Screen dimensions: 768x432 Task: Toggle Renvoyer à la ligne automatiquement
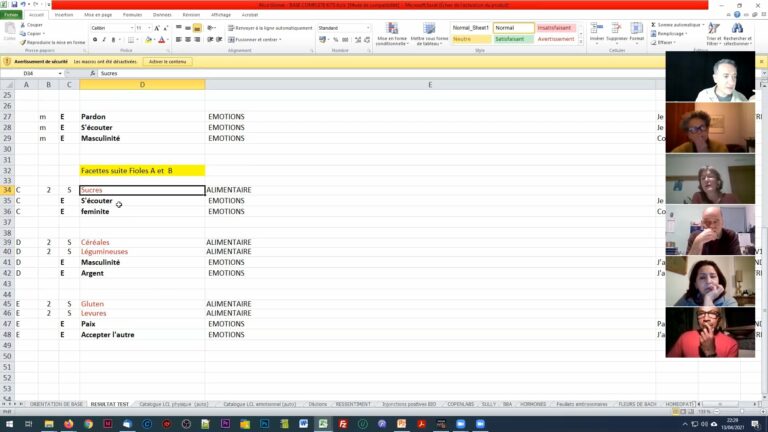[270, 28]
